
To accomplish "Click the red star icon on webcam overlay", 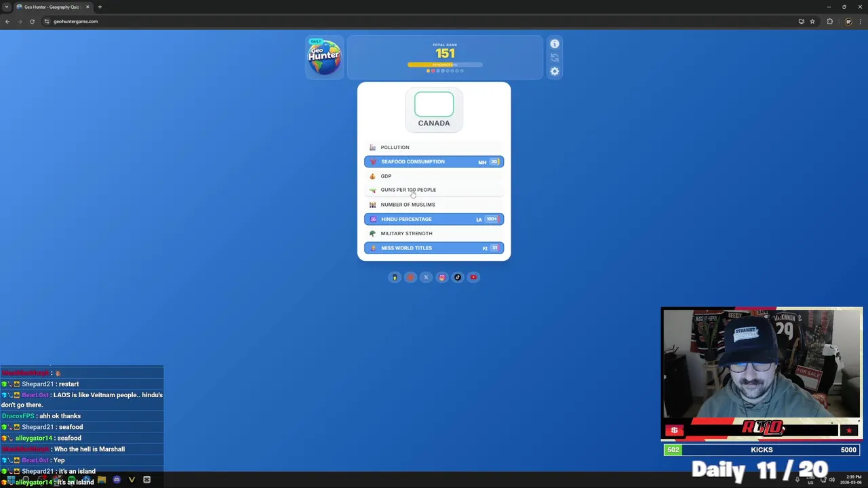I will (849, 430).
